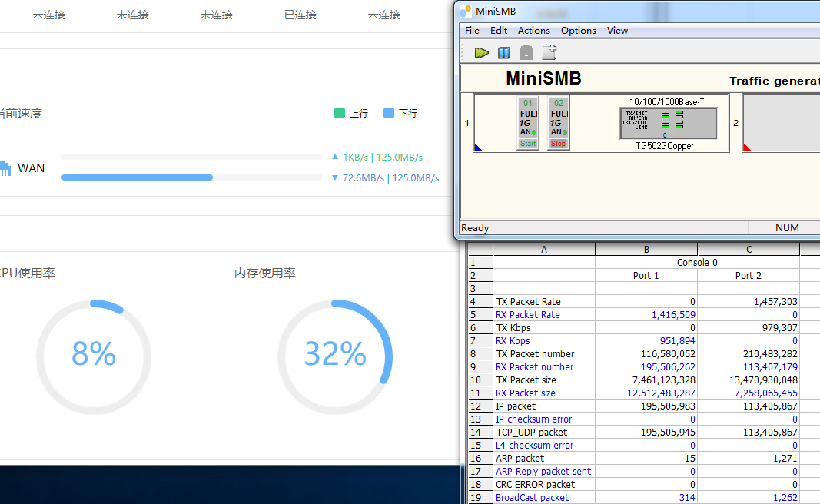Click the gray stop toolbar icon in MiniSMB
The image size is (820, 504).
[x=526, y=52]
